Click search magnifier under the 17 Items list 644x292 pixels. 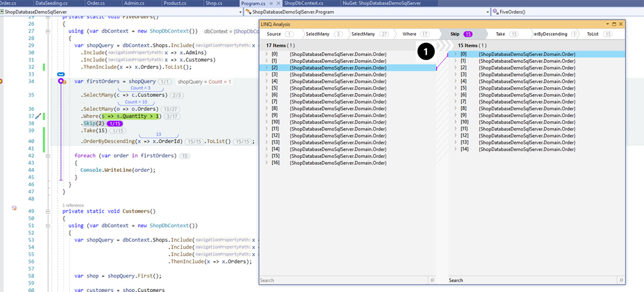point(432,280)
